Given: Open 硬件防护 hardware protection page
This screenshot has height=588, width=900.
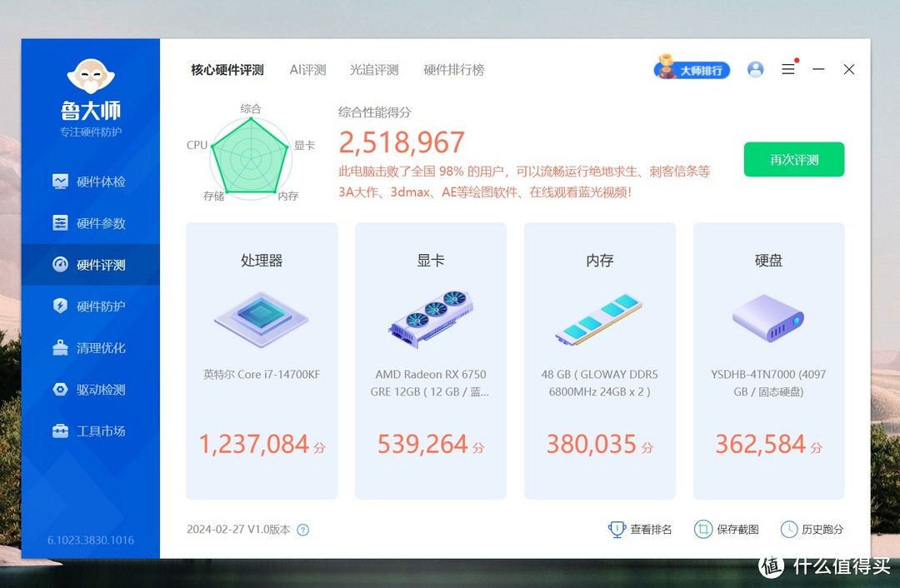Looking at the screenshot, I should 90,306.
